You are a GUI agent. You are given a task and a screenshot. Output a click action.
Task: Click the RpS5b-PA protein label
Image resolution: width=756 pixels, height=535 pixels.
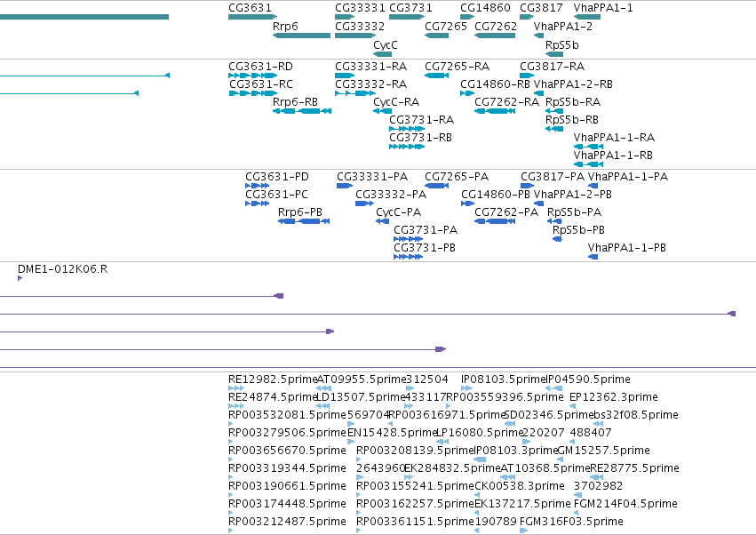tap(574, 212)
